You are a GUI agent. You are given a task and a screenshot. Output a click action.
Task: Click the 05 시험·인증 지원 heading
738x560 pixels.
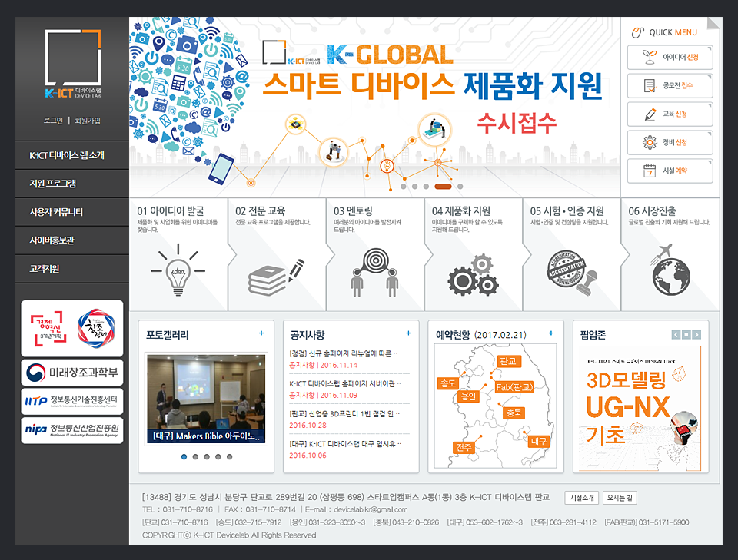click(x=567, y=210)
